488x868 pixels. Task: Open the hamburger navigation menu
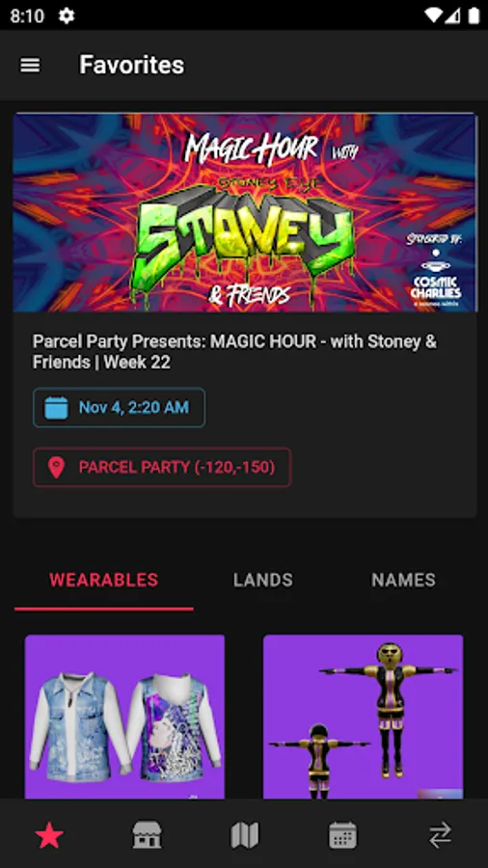[30, 66]
